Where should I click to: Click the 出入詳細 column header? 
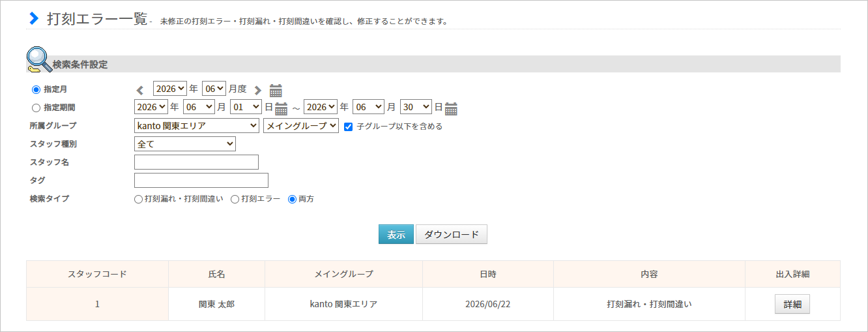pyautogui.click(x=792, y=274)
